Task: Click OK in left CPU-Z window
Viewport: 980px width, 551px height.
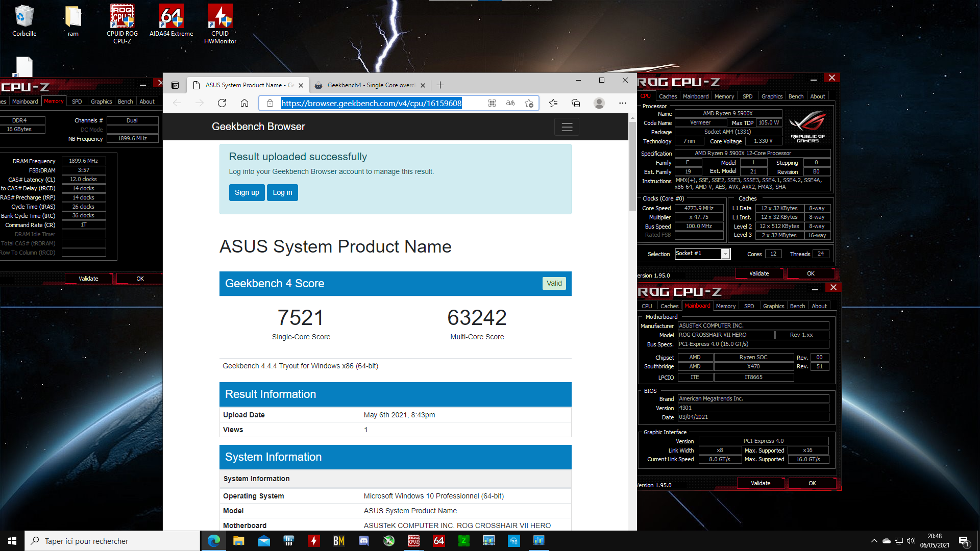Action: click(140, 279)
